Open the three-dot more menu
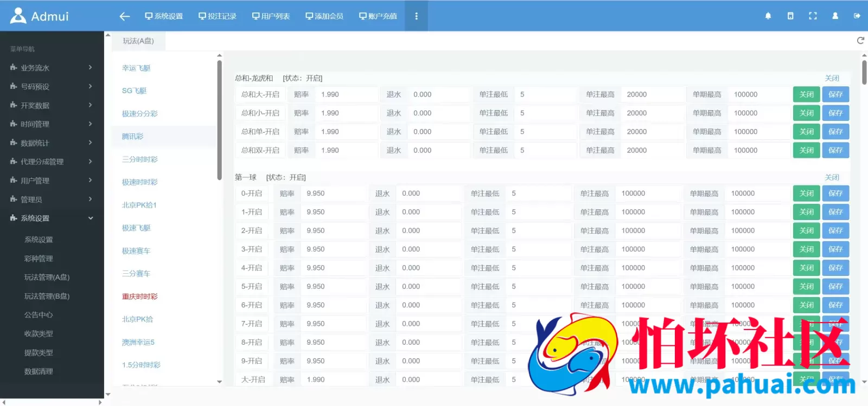This screenshot has width=868, height=406. pyautogui.click(x=416, y=16)
